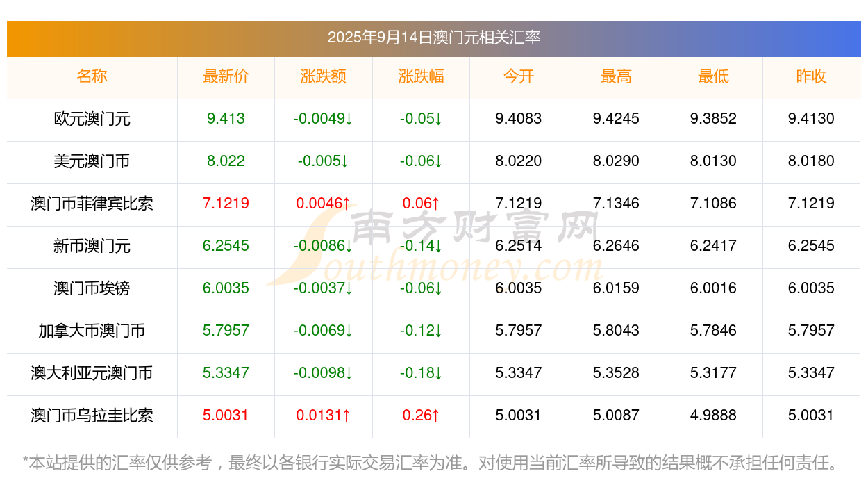
Task: Click the 最新价 column header
Action: 226,76
